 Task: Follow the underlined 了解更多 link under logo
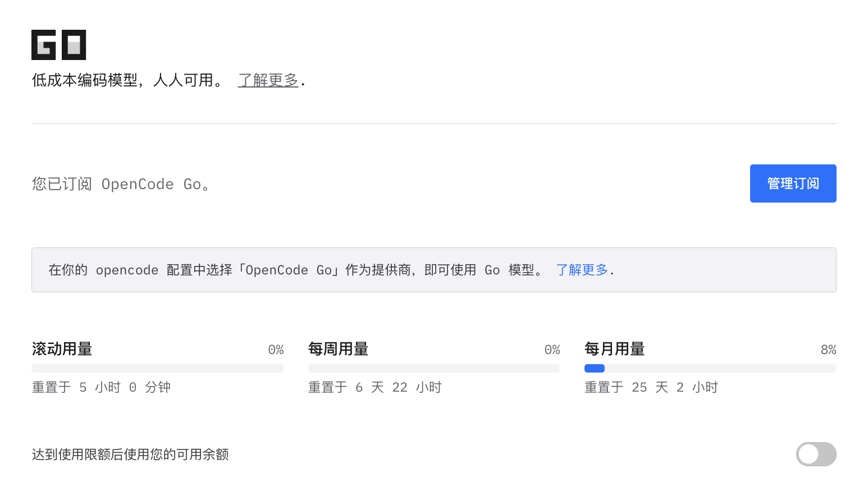[x=268, y=80]
